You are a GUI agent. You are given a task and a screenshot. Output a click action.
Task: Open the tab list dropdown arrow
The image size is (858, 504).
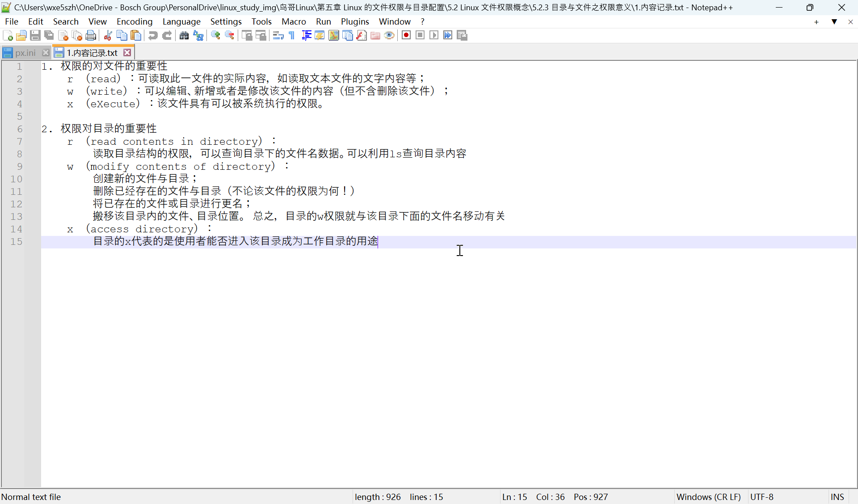coord(834,21)
